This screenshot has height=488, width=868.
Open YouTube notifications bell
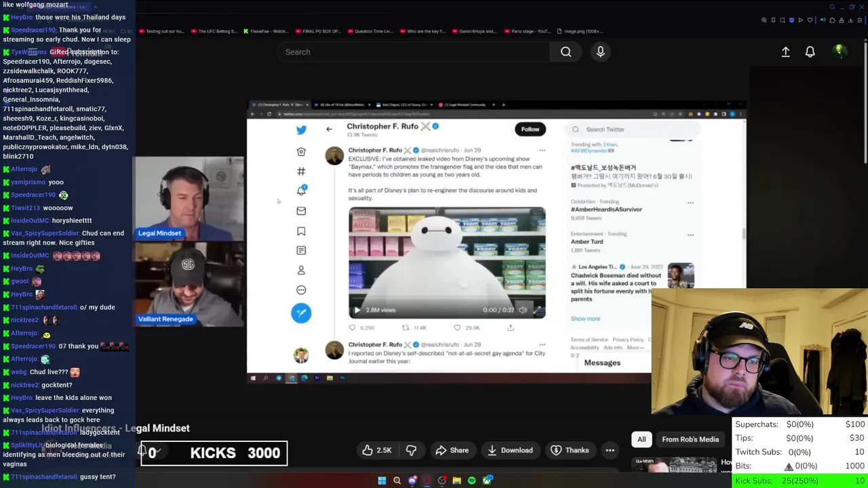(810, 52)
